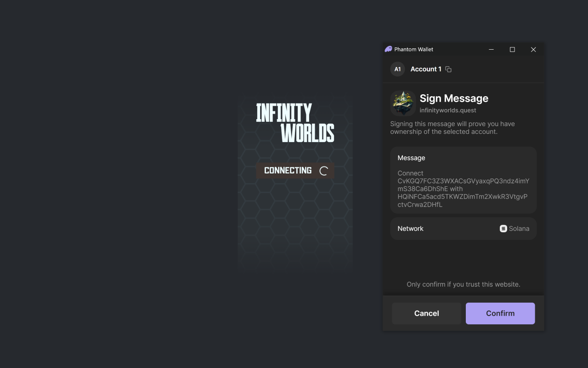This screenshot has width=588, height=368.
Task: Select the Account 1 name label
Action: point(426,69)
